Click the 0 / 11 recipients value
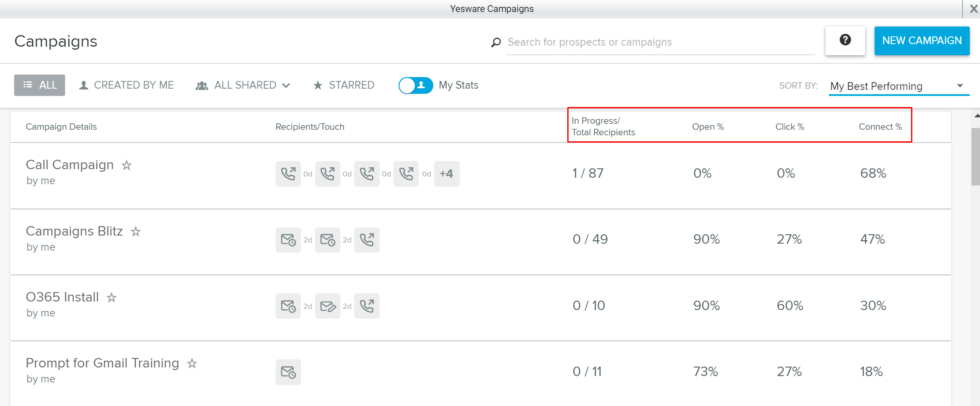The image size is (980, 406). 587,372
